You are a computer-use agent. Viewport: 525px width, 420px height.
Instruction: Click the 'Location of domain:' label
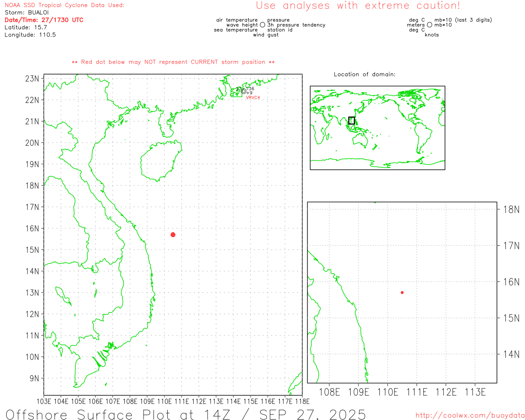(x=365, y=74)
